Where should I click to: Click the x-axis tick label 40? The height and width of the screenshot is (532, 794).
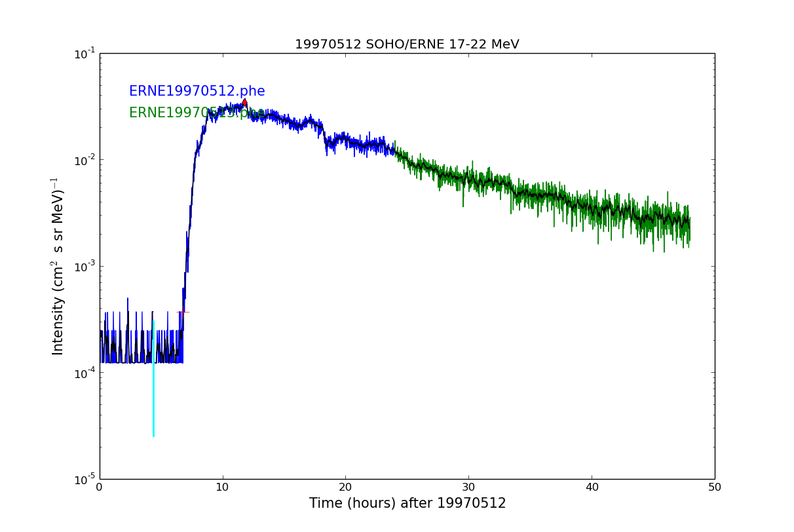coord(592,487)
